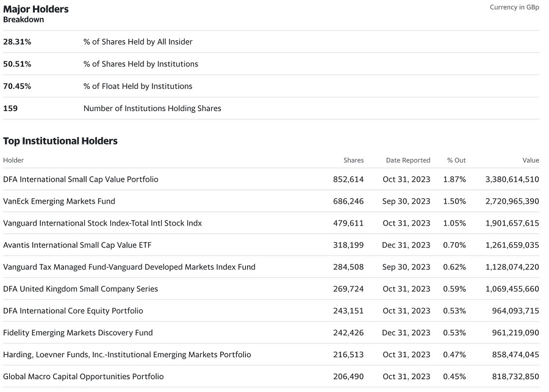Viewport: 549px width, 392px height.
Task: Click Number of Institutions Holding Shares label
Action: 152,109
